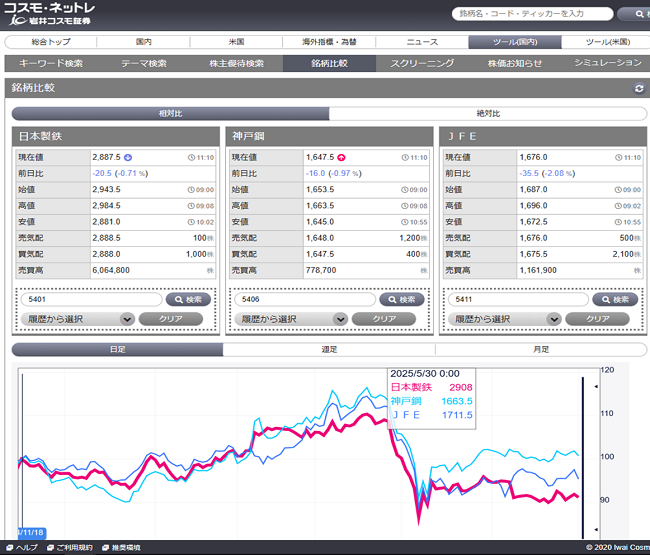Click 検索 button next to code 5406
This screenshot has height=555, width=650.
coord(402,299)
